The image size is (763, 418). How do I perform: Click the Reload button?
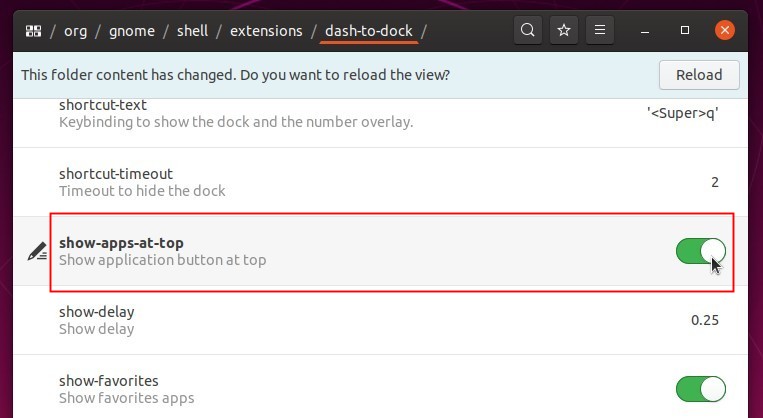(x=699, y=75)
